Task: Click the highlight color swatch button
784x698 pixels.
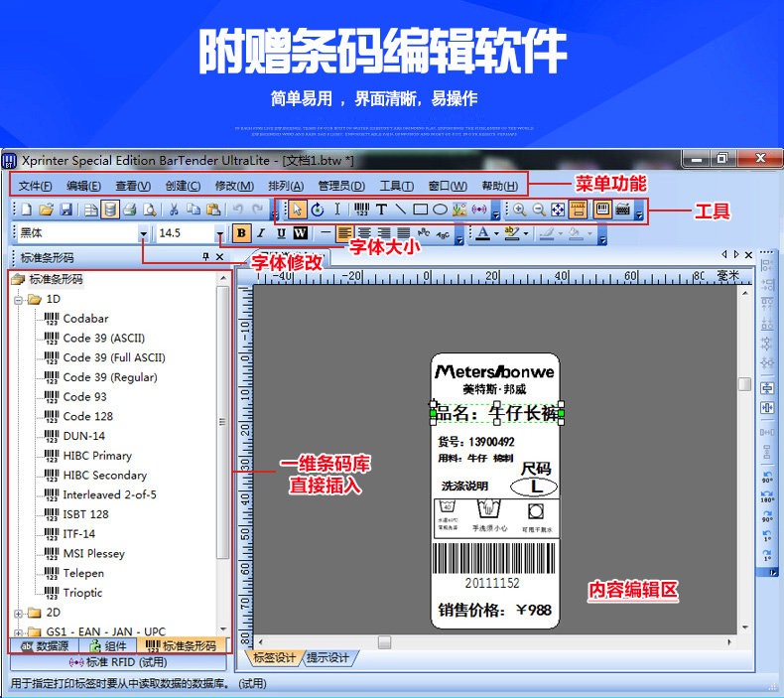Action: (512, 233)
